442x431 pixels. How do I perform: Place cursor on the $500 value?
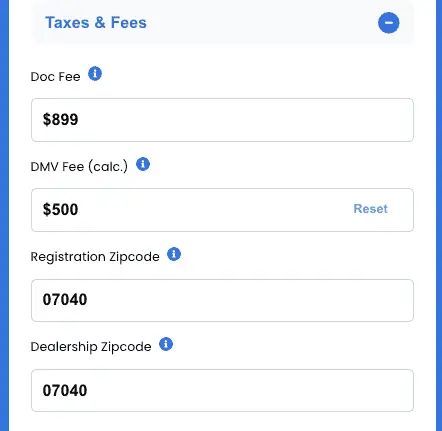[x=60, y=209]
